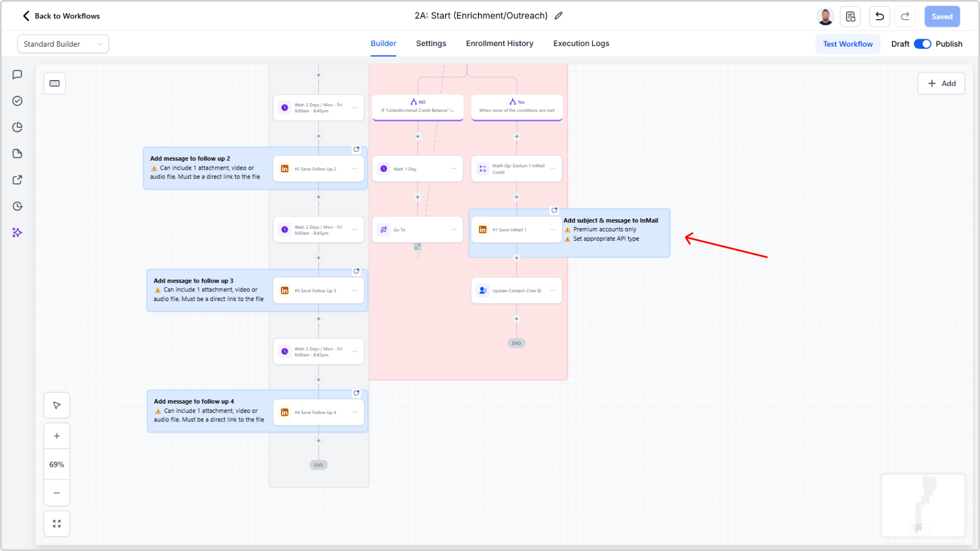Open the sticky notes comment sidebar icon
The height and width of the screenshot is (551, 980).
(17, 75)
